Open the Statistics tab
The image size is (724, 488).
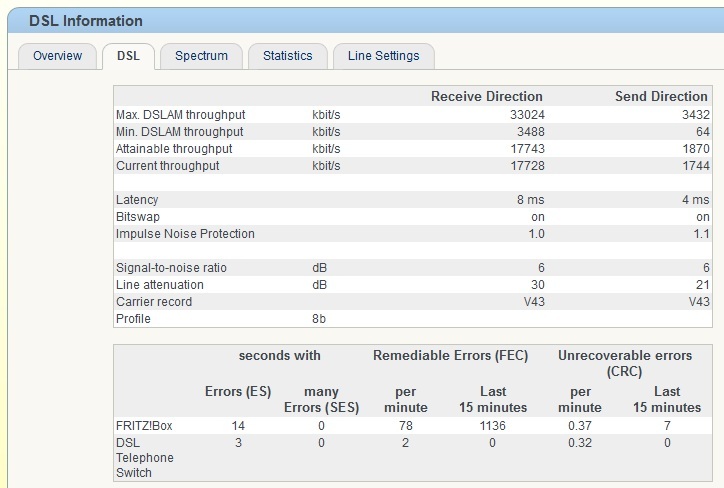(x=288, y=56)
